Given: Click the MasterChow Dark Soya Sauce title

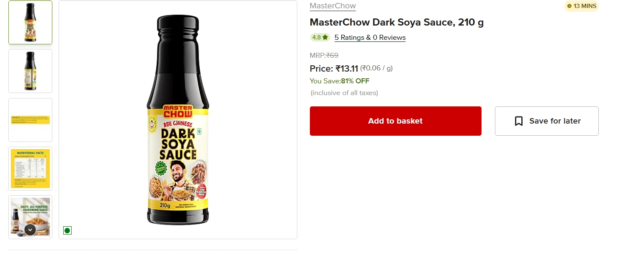Looking at the screenshot, I should pos(397,22).
